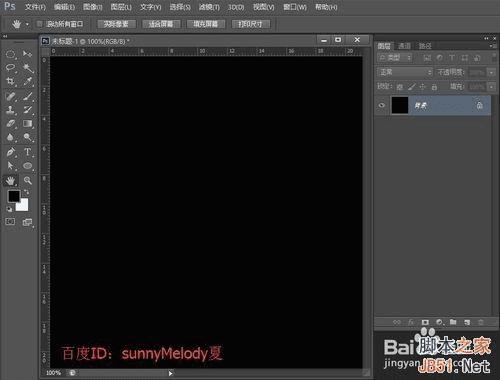The image size is (500, 380).
Task: Select the Elliptical Marquee tool
Action: 11,54
